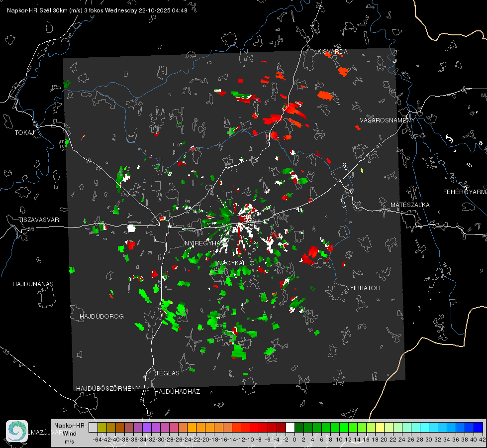The height and width of the screenshot is (448, 487).
Task: Select the FEHÉRGYARMAT city label
Action: point(465,192)
